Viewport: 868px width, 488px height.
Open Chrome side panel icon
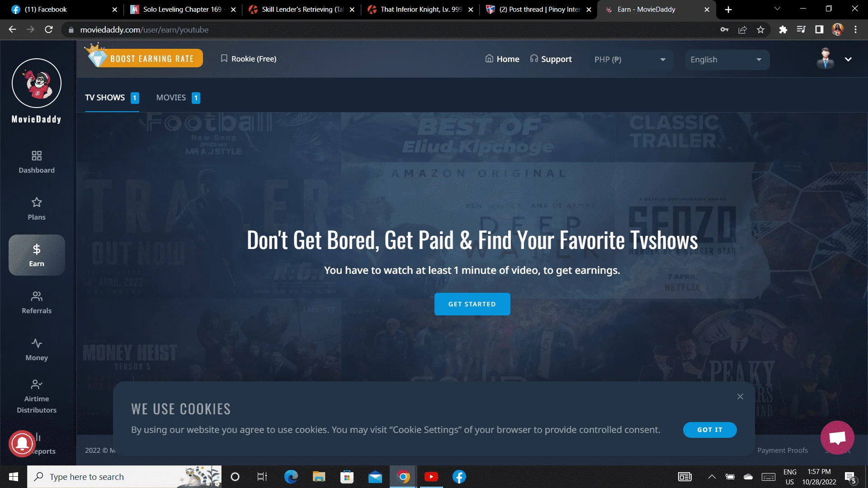(819, 29)
